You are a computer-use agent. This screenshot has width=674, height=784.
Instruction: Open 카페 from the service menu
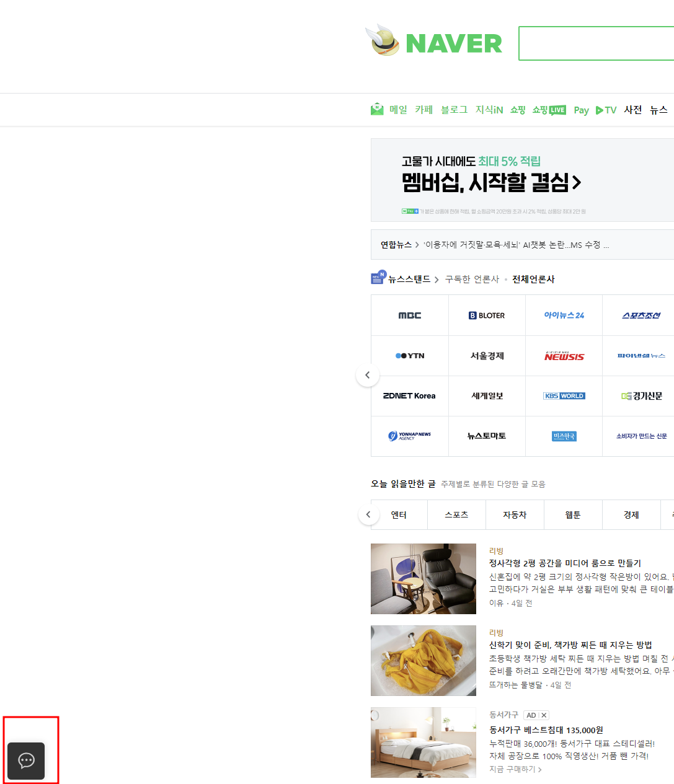(423, 110)
